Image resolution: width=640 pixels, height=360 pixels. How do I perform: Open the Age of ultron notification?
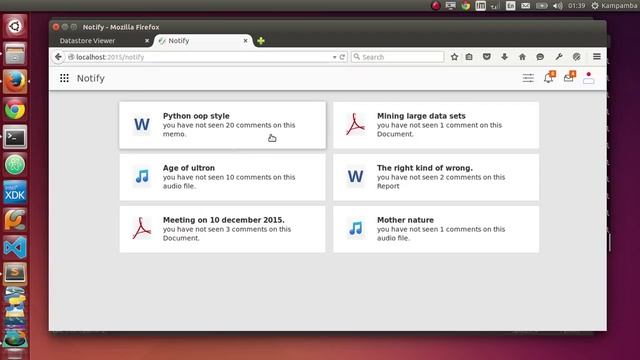(x=222, y=177)
